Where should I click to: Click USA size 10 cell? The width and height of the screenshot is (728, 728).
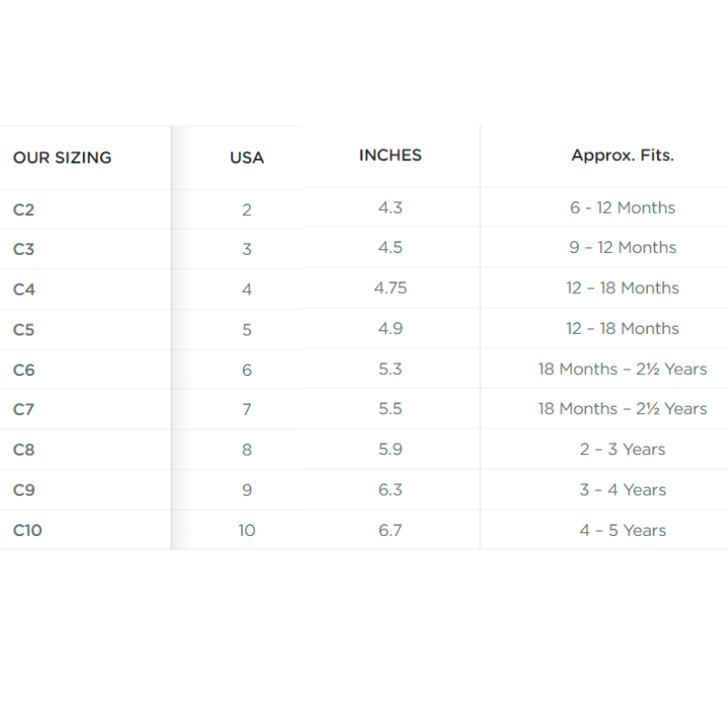coord(247,531)
